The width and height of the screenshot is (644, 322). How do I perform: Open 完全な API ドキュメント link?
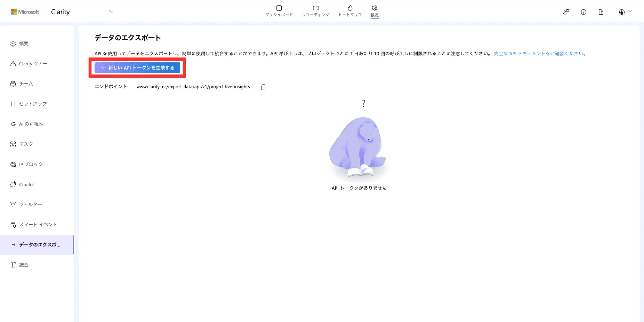point(540,53)
